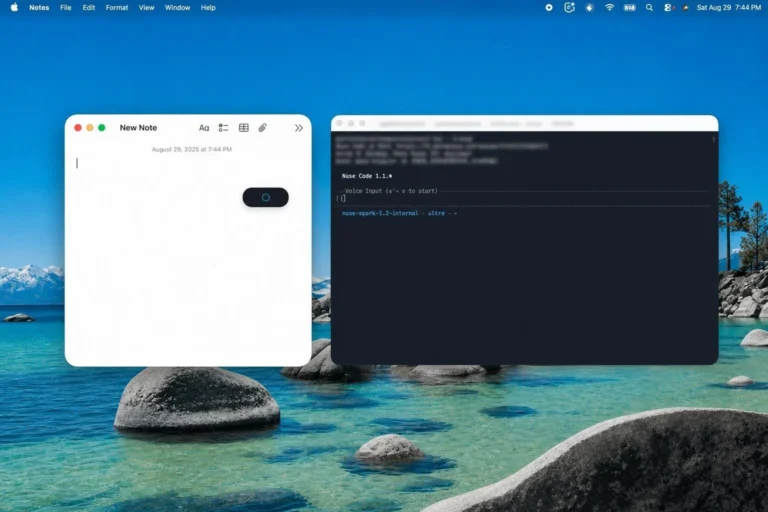Click the first blurred tab in terminal title bar
The image size is (768, 512).
402,123
